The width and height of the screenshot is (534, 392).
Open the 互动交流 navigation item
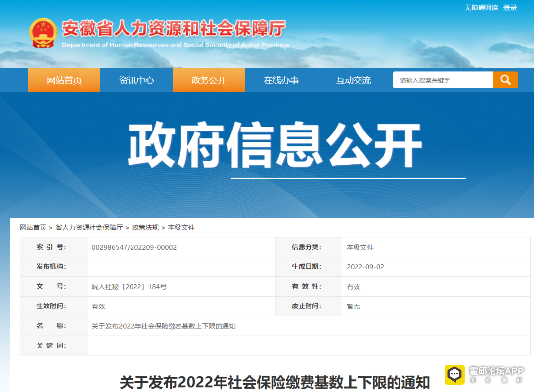[x=353, y=80]
